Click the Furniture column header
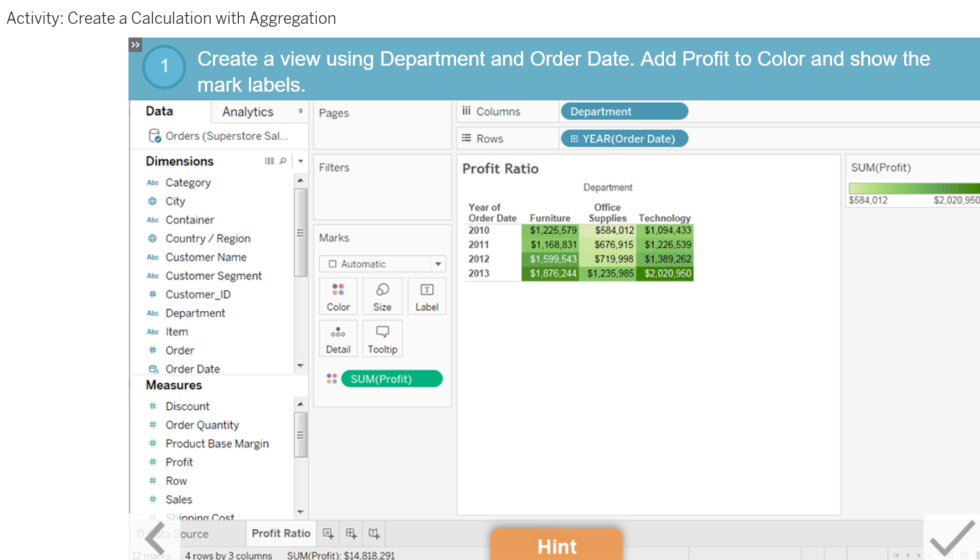 tap(550, 218)
